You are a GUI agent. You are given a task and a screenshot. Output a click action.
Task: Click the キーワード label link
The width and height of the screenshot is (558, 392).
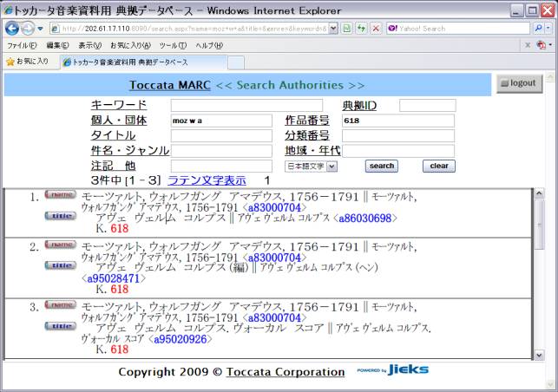tap(119, 105)
